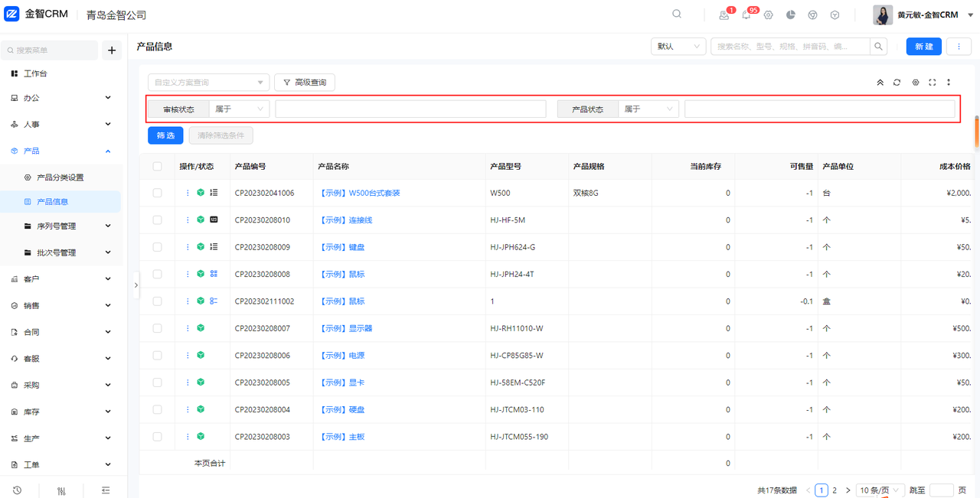
Task: Check the row CP202302111002
Action: (157, 301)
